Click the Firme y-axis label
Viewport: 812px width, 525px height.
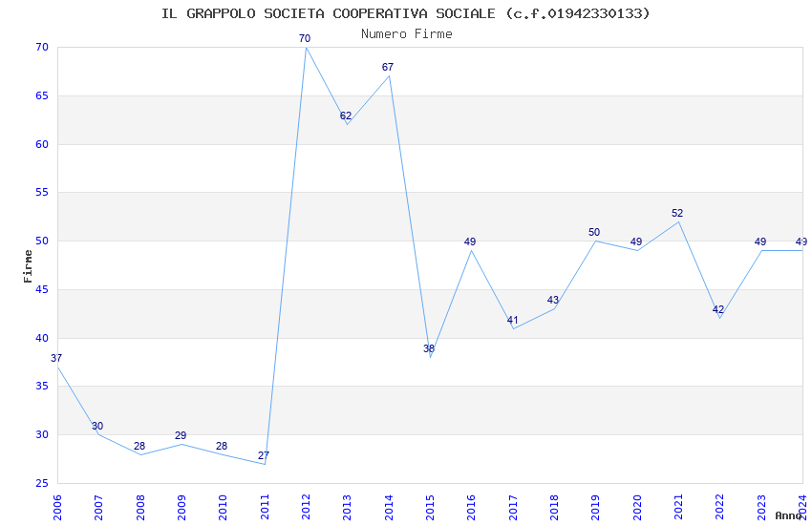(x=28, y=266)
